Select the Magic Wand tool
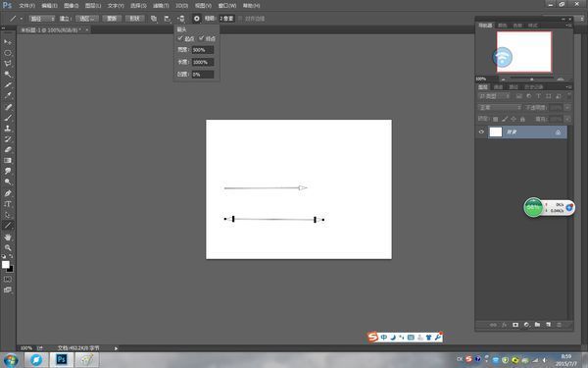The height and width of the screenshot is (368, 588). [x=8, y=74]
